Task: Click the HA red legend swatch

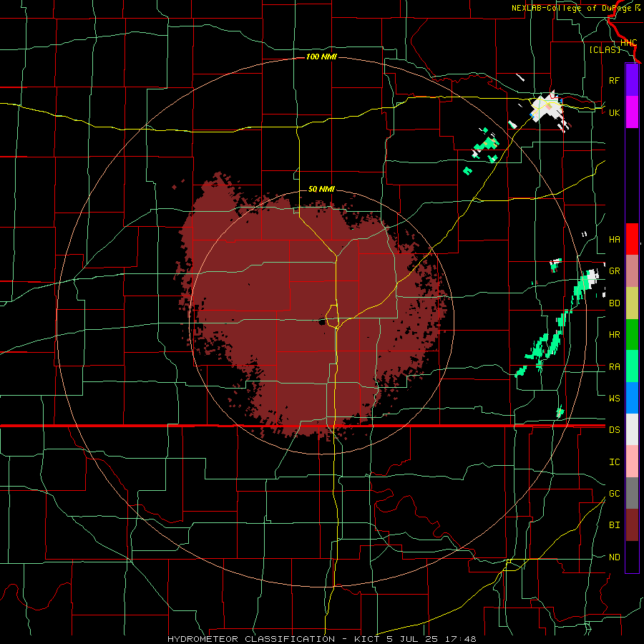Action: click(x=632, y=239)
